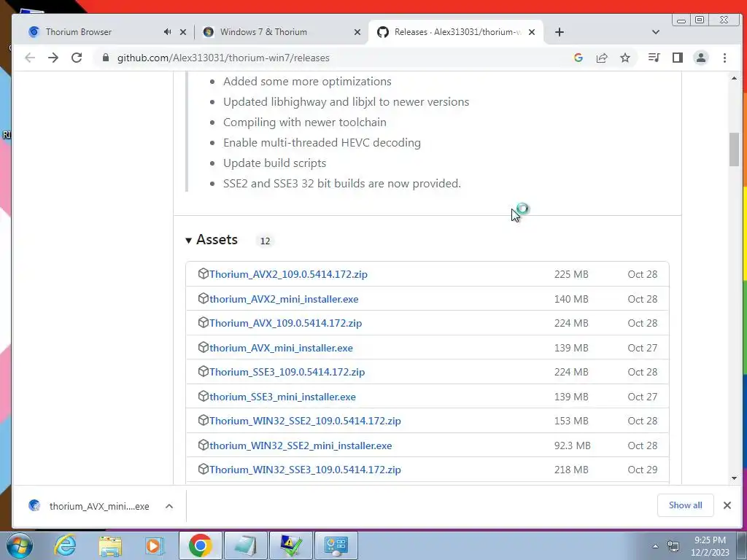
Task: Open the tab search chevron
Action: coord(656,32)
